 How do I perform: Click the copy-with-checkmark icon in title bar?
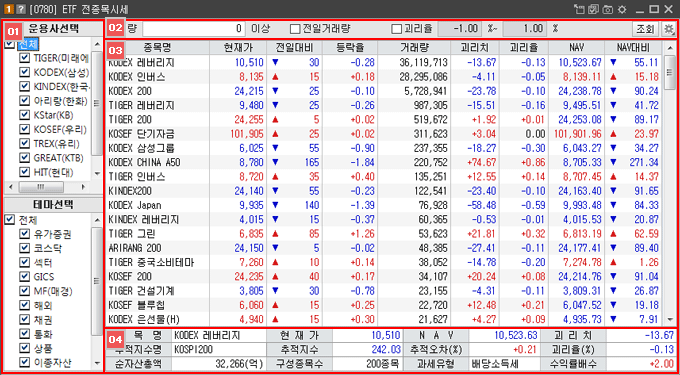[594, 9]
